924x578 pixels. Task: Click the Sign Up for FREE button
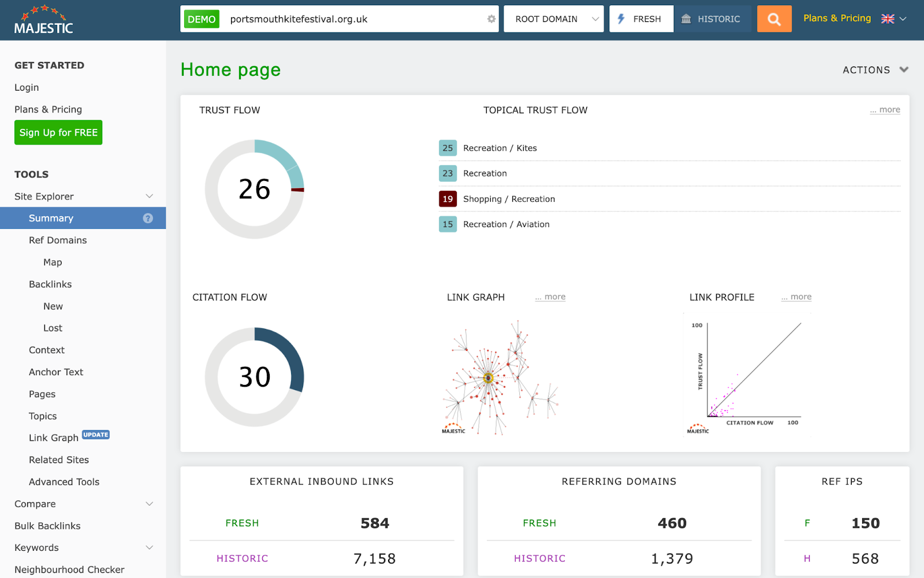tap(58, 132)
